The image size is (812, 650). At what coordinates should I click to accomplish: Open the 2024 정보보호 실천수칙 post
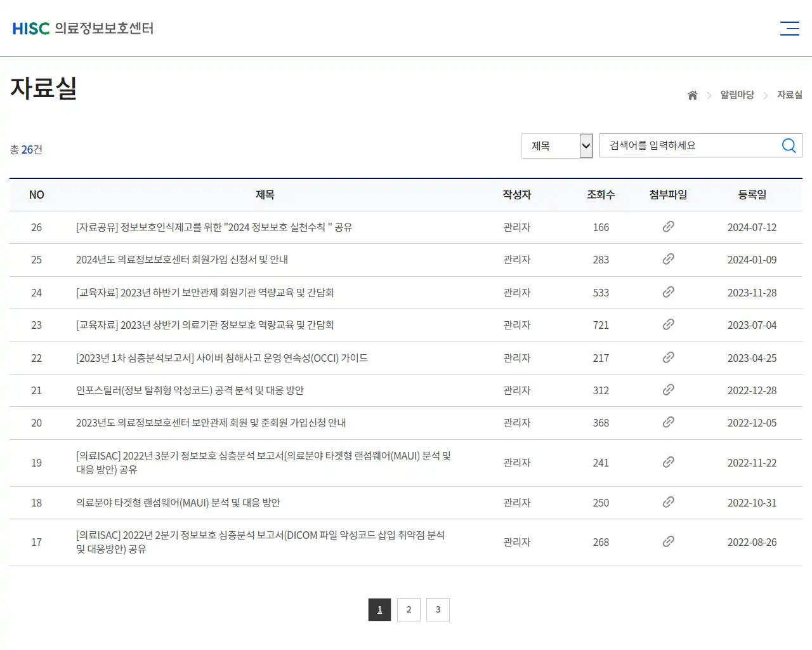click(214, 227)
